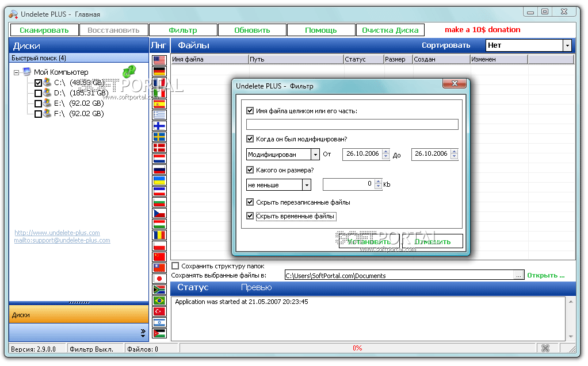588x366 pixels.
Task: Select the United States flag language
Action: pos(159,60)
